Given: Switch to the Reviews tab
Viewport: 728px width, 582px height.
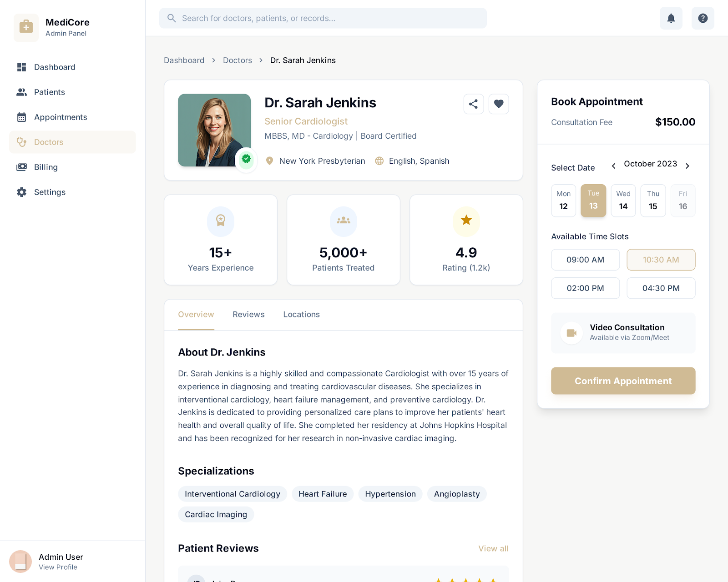Looking at the screenshot, I should (248, 314).
